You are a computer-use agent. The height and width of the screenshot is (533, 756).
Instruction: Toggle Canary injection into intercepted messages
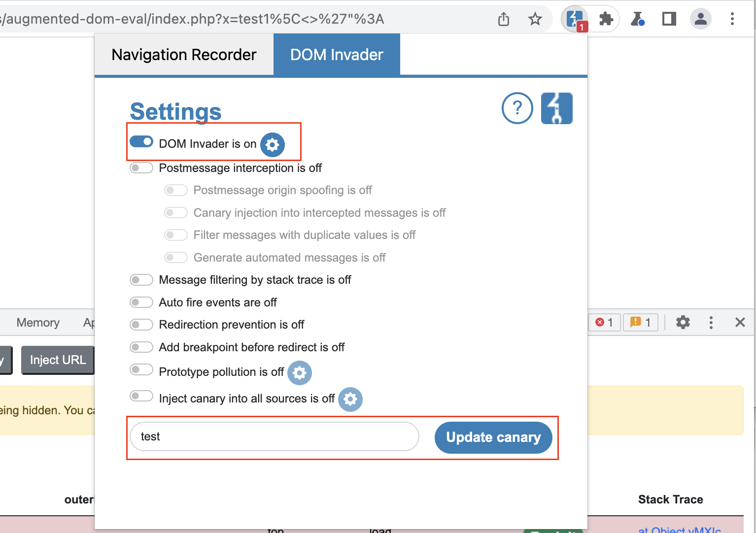point(176,213)
